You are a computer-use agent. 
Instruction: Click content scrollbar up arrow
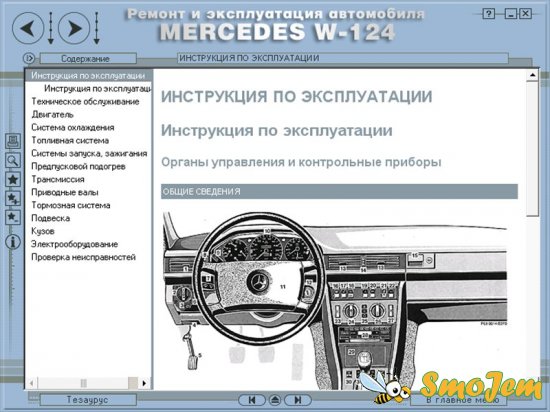coord(532,75)
